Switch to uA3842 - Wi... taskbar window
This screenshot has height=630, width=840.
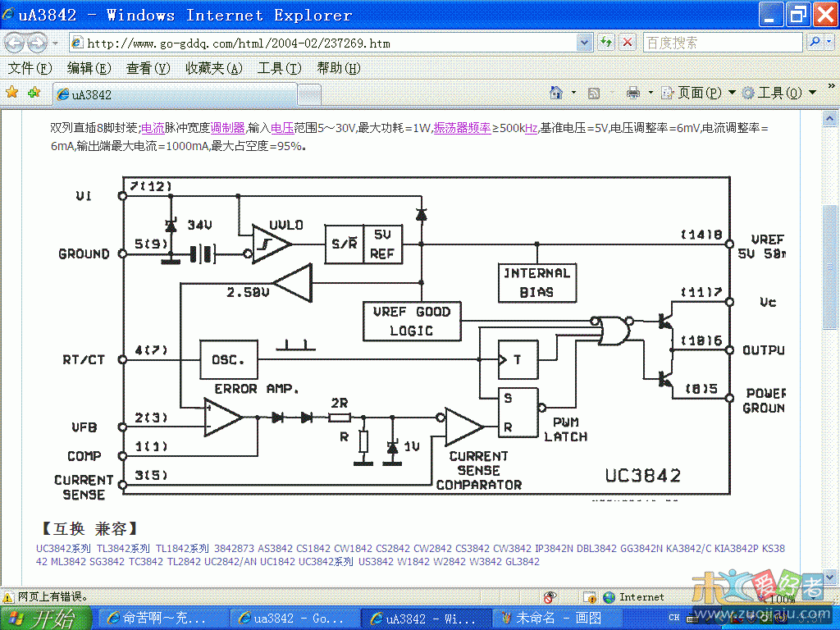(426, 619)
